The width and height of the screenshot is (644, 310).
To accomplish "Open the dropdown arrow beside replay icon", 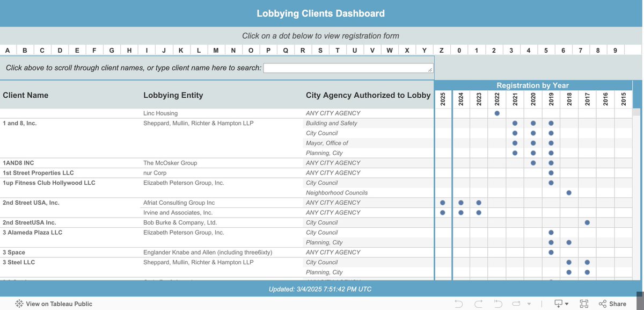I will click(x=529, y=304).
